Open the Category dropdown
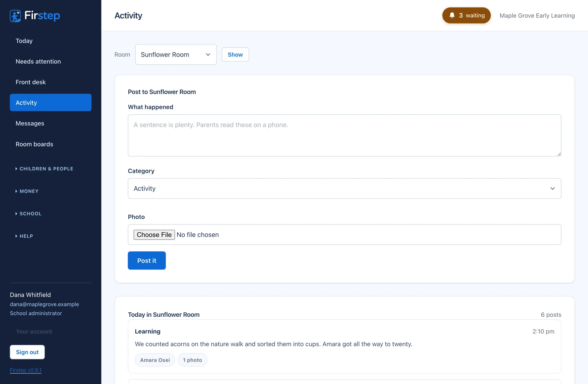This screenshot has height=384, width=588. (x=344, y=189)
